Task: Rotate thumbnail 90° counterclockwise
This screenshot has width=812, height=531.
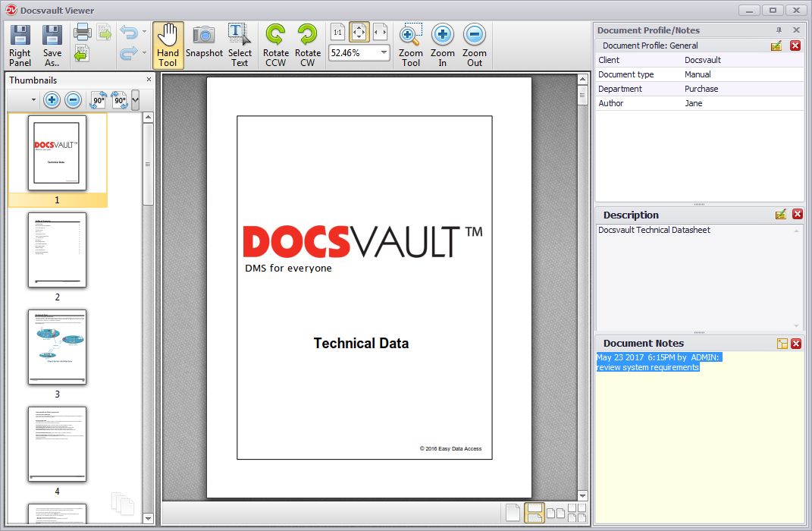Action: click(98, 100)
